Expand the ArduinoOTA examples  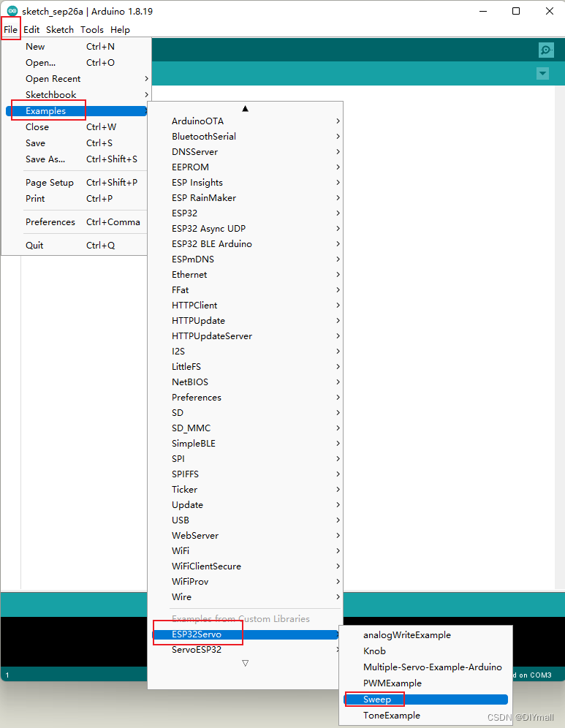point(246,121)
